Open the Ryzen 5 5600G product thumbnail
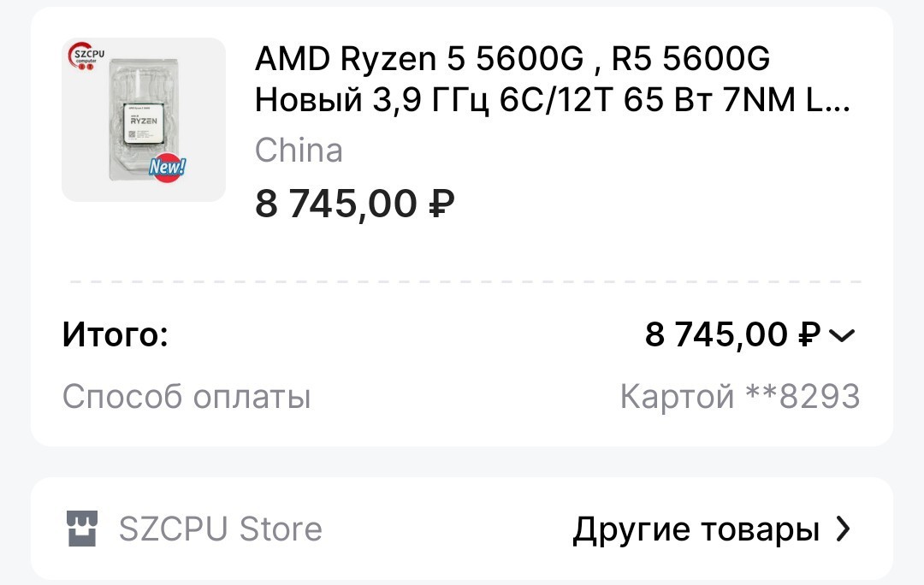Viewport: 924px width, 585px height. [x=144, y=120]
